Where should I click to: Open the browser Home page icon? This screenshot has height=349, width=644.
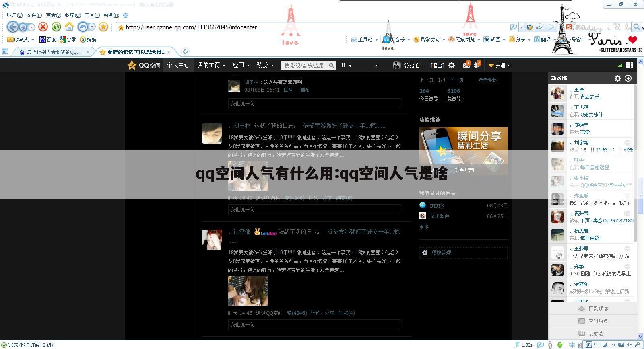[70, 27]
